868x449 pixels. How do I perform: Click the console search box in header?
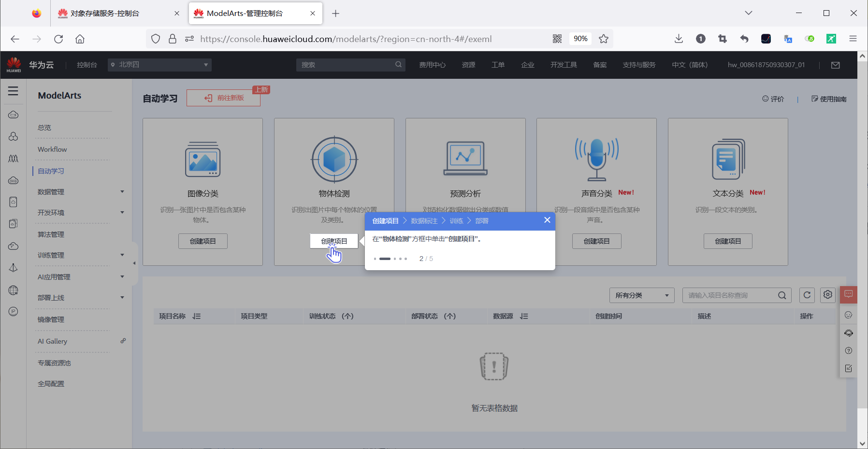click(x=350, y=65)
